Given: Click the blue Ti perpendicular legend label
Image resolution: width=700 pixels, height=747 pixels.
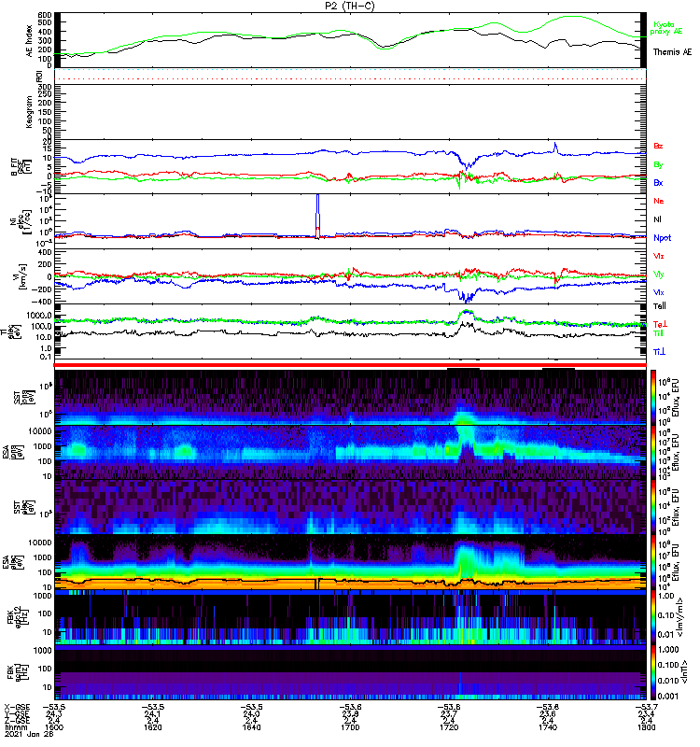Looking at the screenshot, I should pos(659,352).
